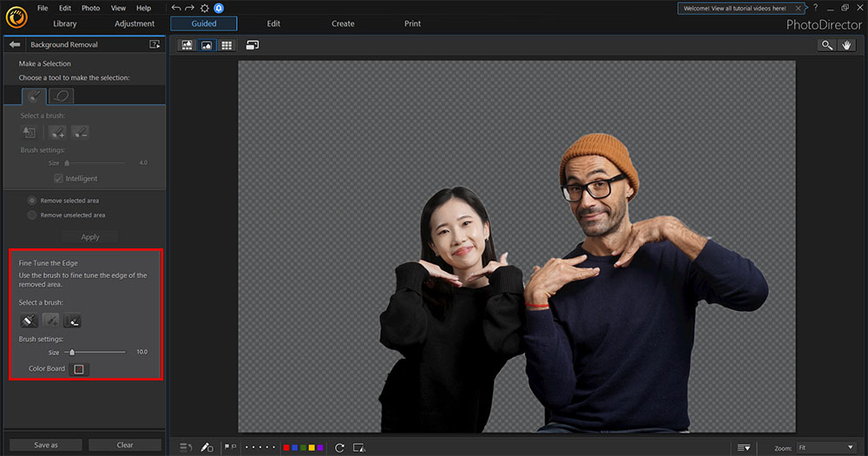Switch to the Adjustment module
Image resolution: width=868 pixels, height=456 pixels.
pos(135,23)
